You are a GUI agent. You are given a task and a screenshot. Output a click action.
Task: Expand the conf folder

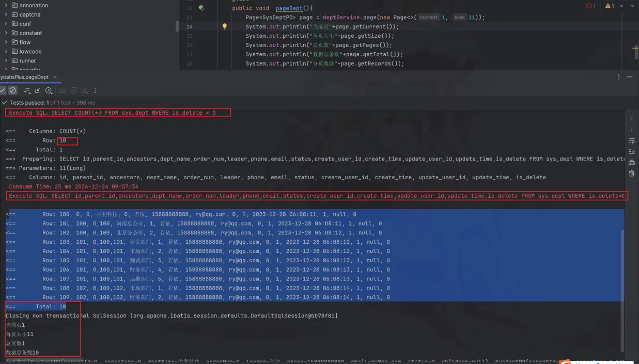pyautogui.click(x=6, y=24)
